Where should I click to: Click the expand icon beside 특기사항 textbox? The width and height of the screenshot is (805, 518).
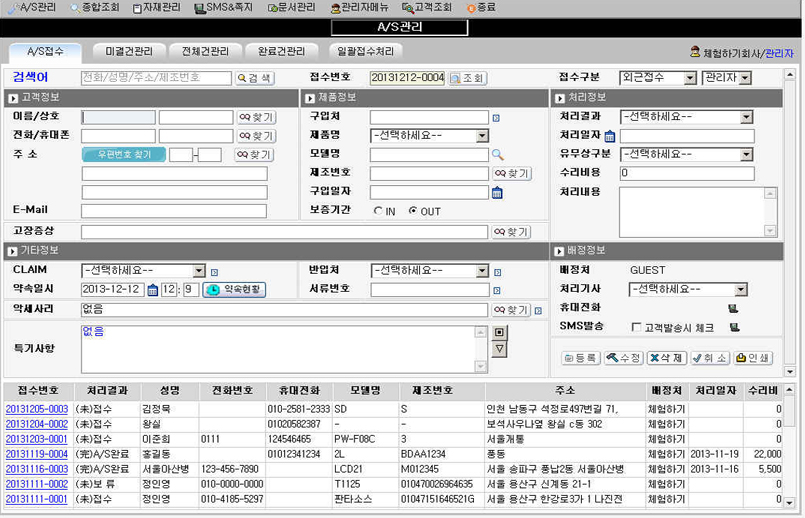point(500,332)
